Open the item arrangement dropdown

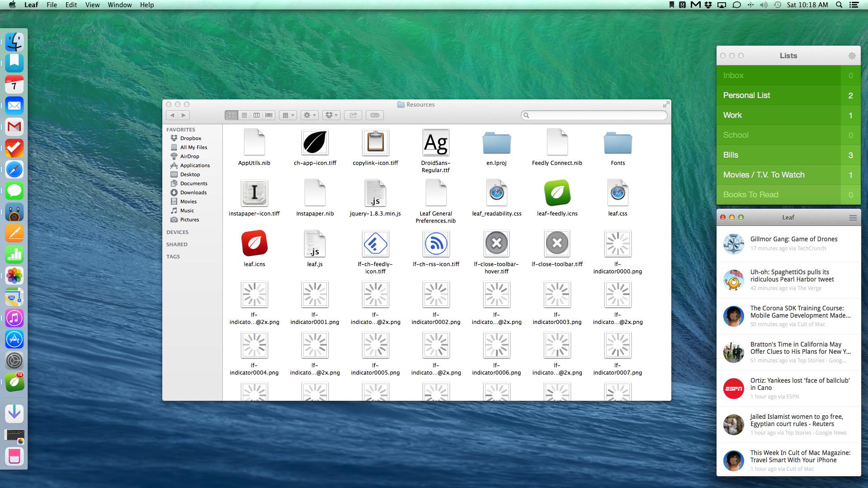point(288,115)
